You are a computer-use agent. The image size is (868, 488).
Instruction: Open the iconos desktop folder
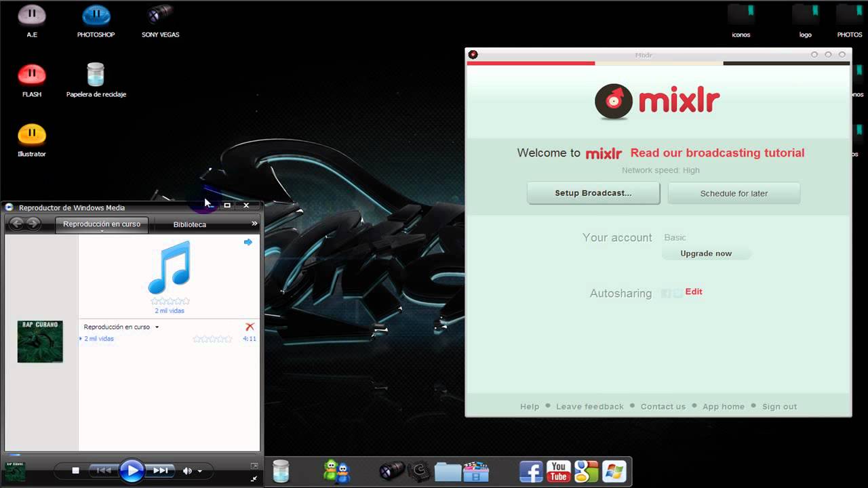741,20
